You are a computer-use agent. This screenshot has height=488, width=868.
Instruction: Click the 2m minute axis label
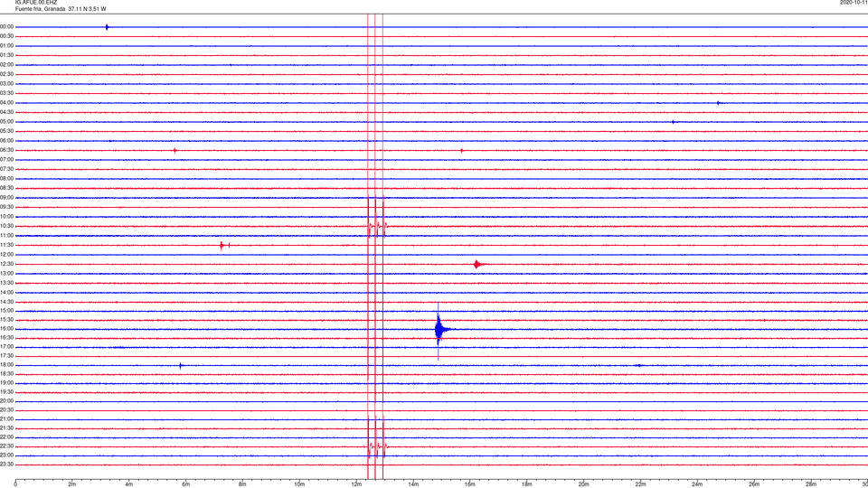coord(72,484)
